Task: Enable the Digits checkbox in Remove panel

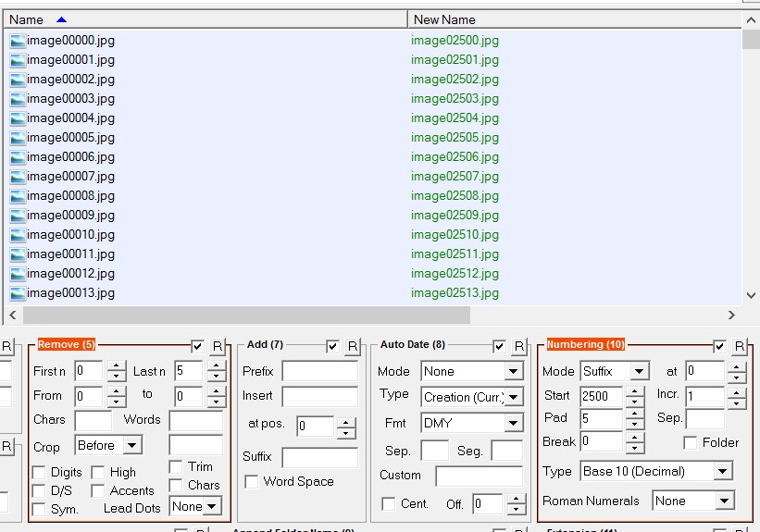Action: (39, 473)
